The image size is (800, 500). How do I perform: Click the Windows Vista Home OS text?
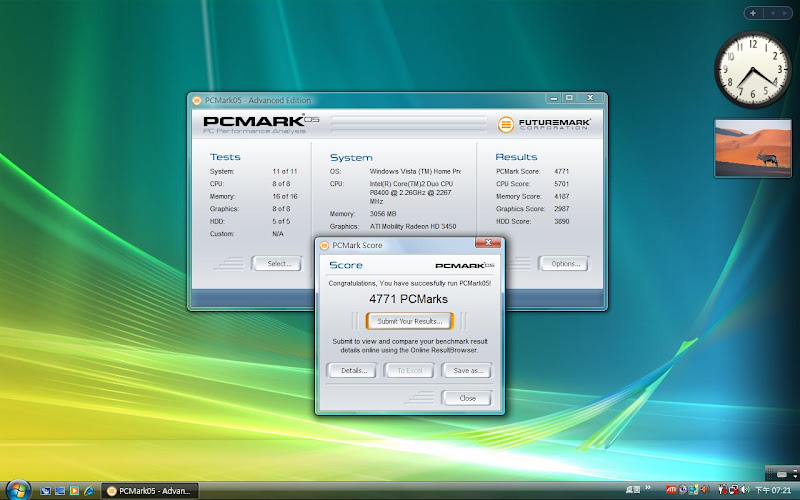point(415,171)
